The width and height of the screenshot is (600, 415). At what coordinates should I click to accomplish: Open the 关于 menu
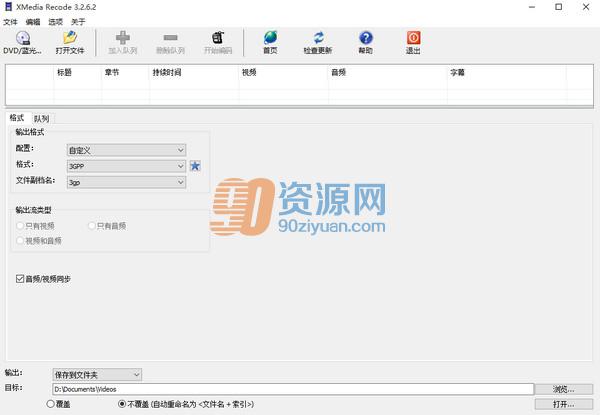[78, 22]
